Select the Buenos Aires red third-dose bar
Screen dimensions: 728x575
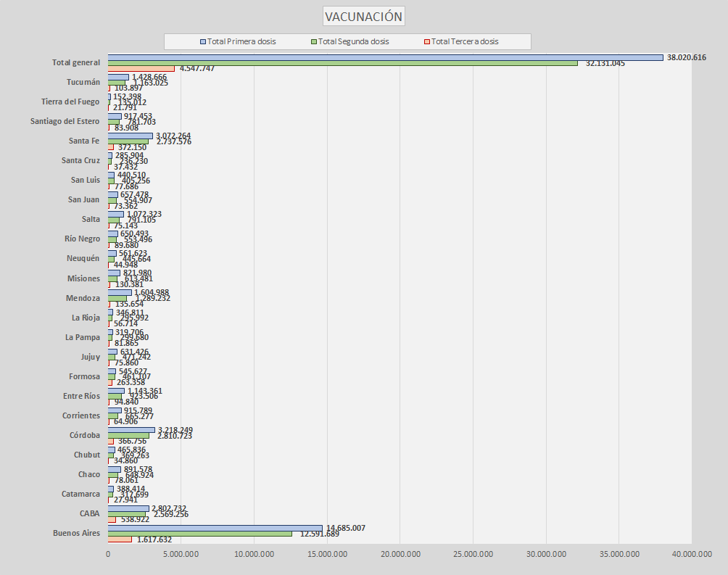coord(120,539)
